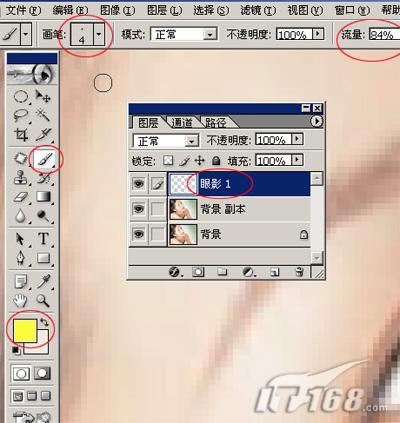Switch to full screen mode

point(45,396)
